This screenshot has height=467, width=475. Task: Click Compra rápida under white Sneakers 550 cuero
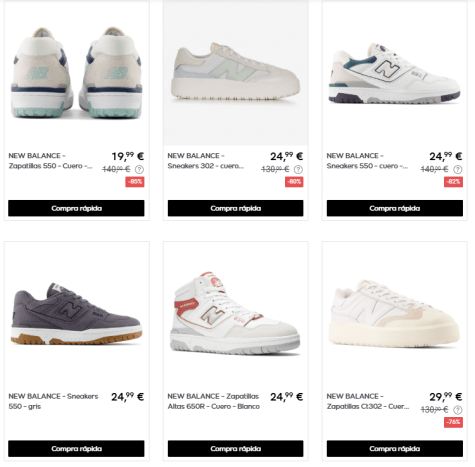point(395,208)
